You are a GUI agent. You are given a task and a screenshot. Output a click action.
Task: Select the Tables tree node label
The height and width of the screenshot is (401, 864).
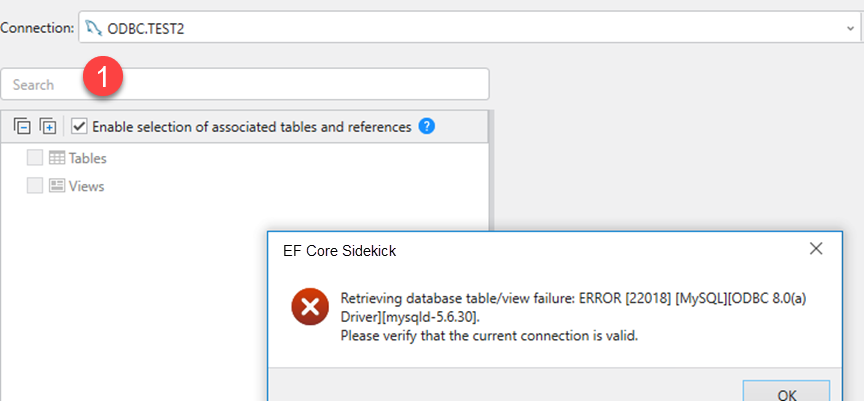(88, 159)
